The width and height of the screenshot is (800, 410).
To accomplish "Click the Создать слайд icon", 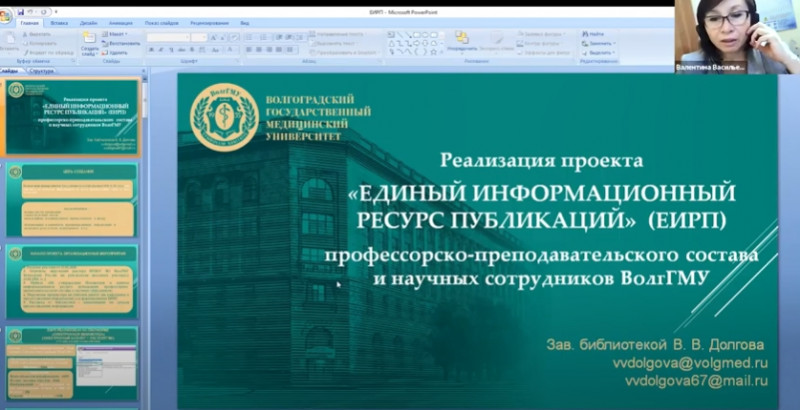I will [x=89, y=37].
